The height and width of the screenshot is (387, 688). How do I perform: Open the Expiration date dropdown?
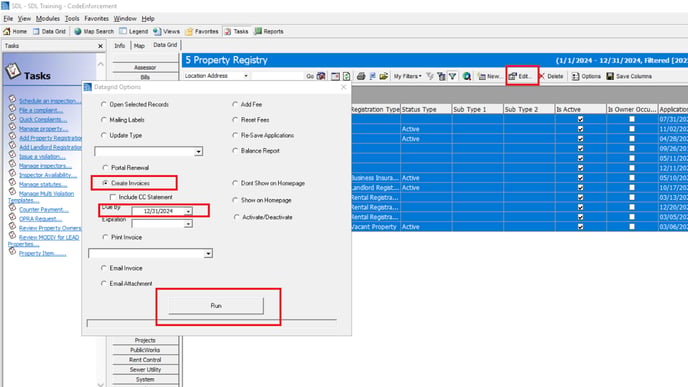tap(188, 224)
